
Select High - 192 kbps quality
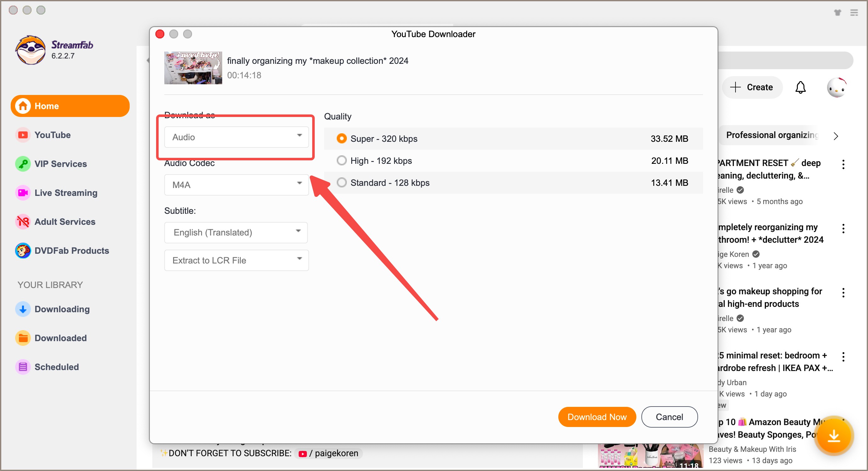tap(513, 161)
